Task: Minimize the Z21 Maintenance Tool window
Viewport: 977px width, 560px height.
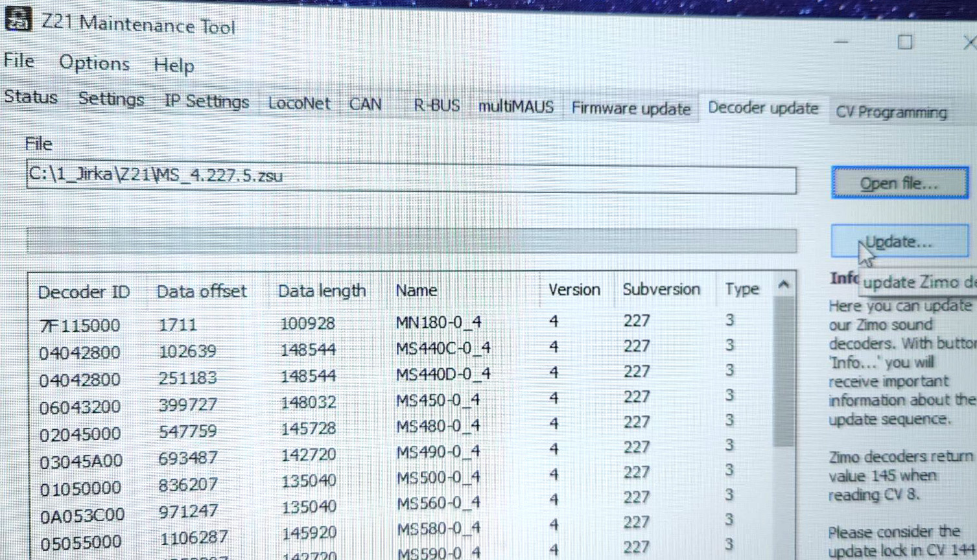Action: (x=842, y=41)
